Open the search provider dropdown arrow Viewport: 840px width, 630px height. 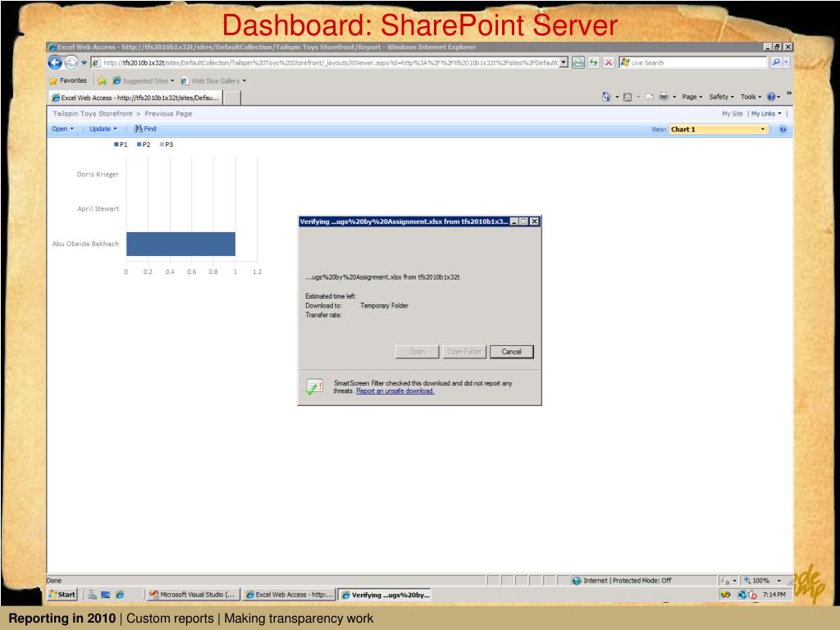point(786,62)
